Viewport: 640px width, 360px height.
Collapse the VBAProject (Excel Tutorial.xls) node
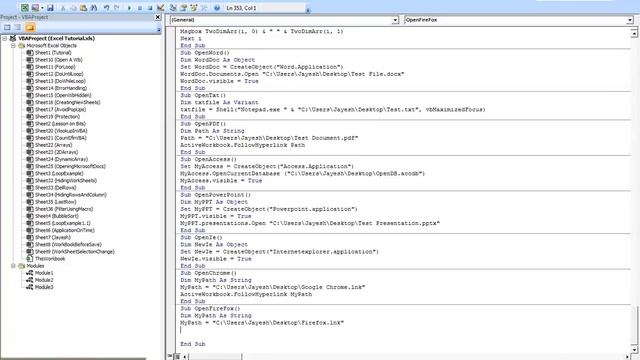point(5,38)
